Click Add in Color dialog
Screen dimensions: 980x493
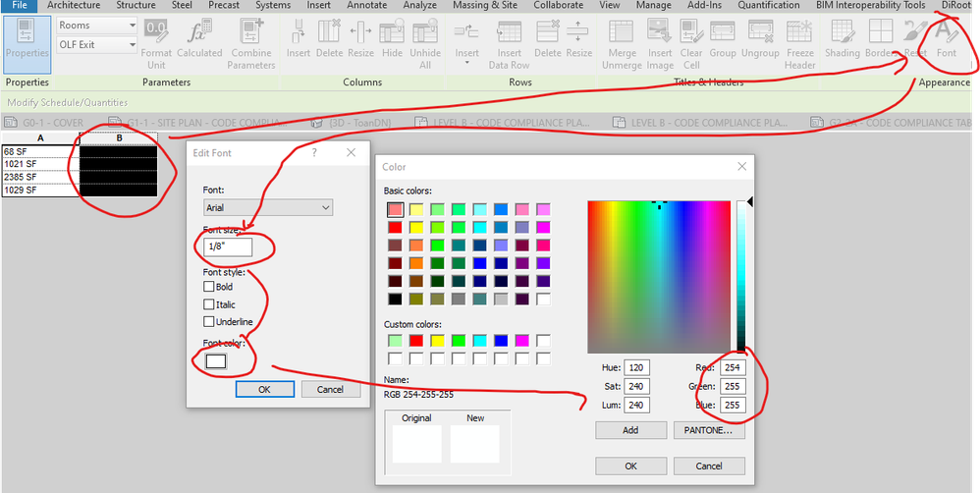(x=630, y=430)
